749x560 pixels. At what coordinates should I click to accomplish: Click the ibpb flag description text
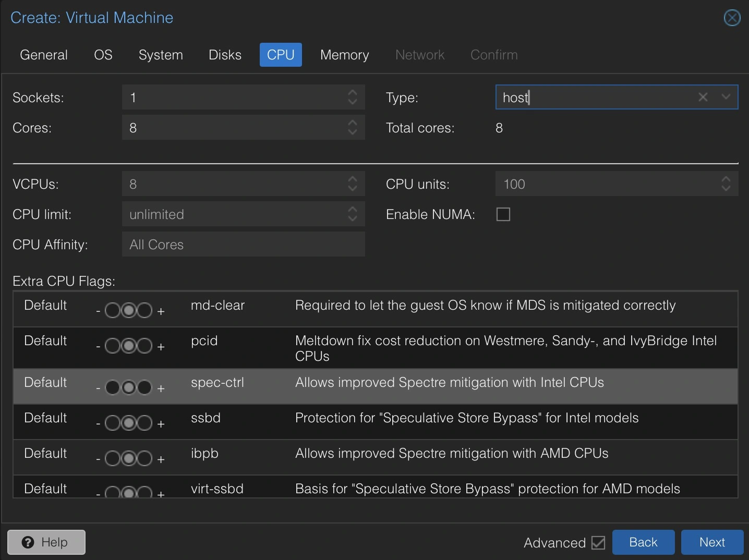(452, 453)
